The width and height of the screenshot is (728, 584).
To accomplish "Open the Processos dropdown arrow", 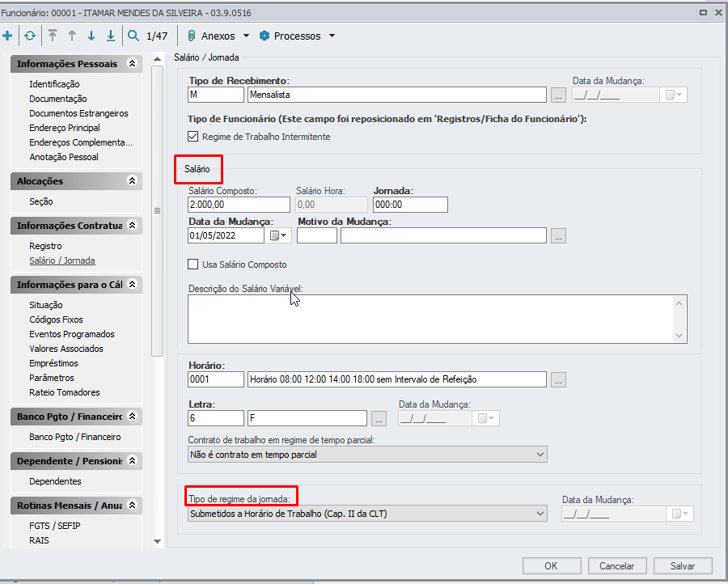I will (332, 36).
